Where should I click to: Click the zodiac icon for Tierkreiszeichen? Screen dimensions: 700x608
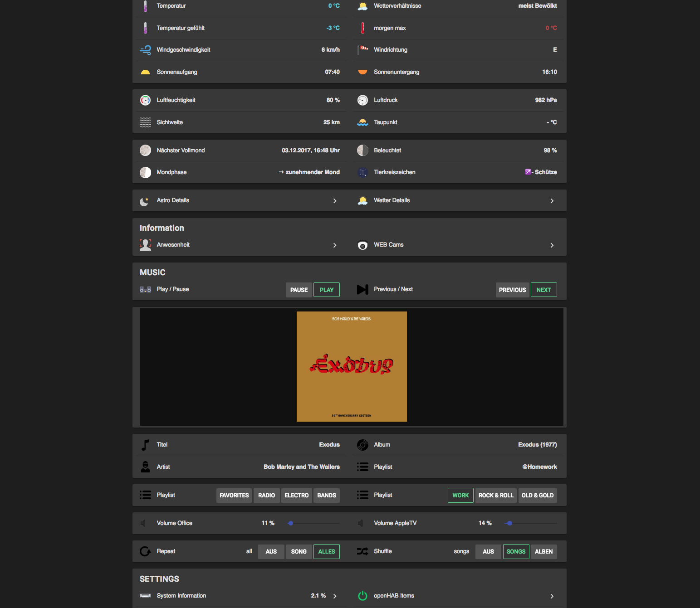pyautogui.click(x=362, y=172)
